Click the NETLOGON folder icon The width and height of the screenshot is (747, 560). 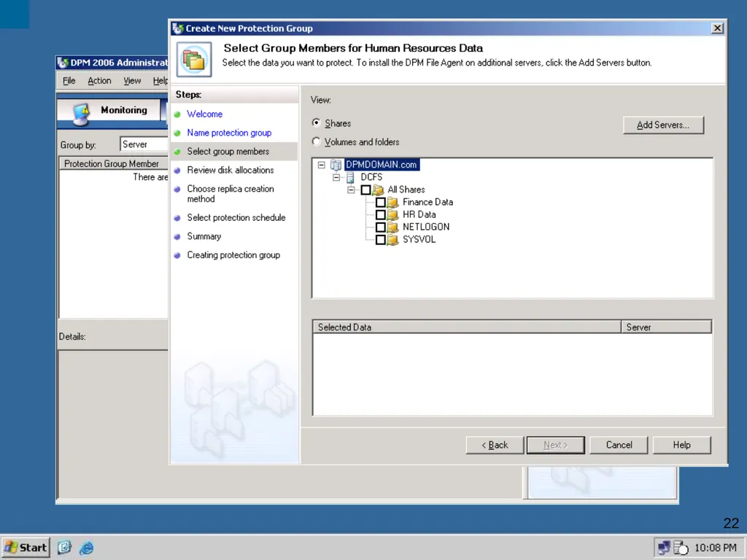(393, 227)
